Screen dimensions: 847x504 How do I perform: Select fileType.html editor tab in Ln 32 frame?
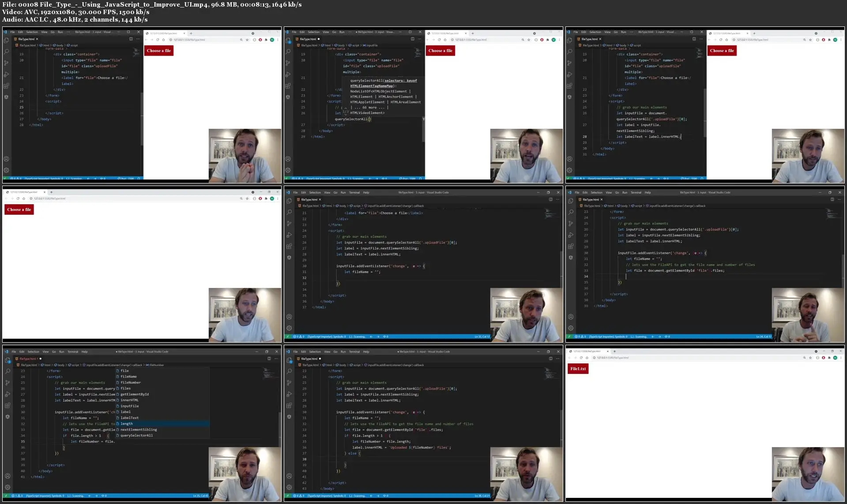point(309,199)
